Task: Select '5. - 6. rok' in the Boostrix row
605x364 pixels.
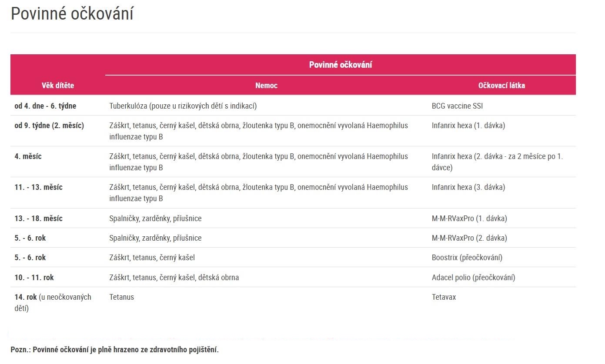Action: pos(30,257)
